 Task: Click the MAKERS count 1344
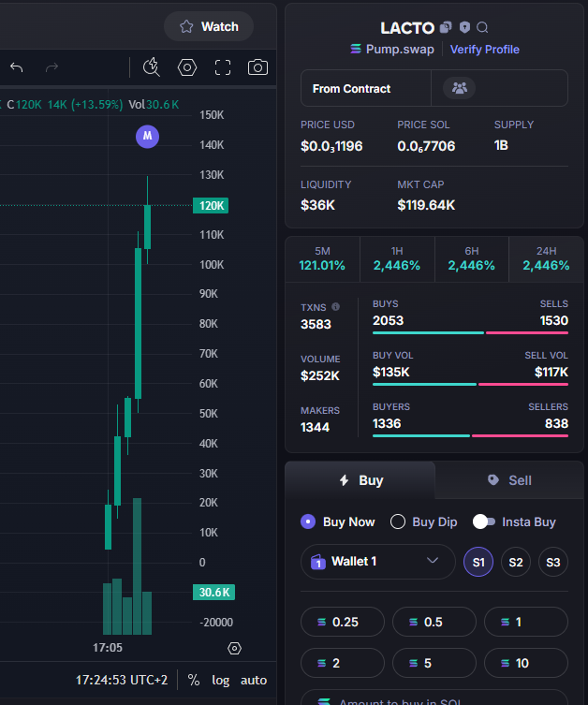coord(316,427)
